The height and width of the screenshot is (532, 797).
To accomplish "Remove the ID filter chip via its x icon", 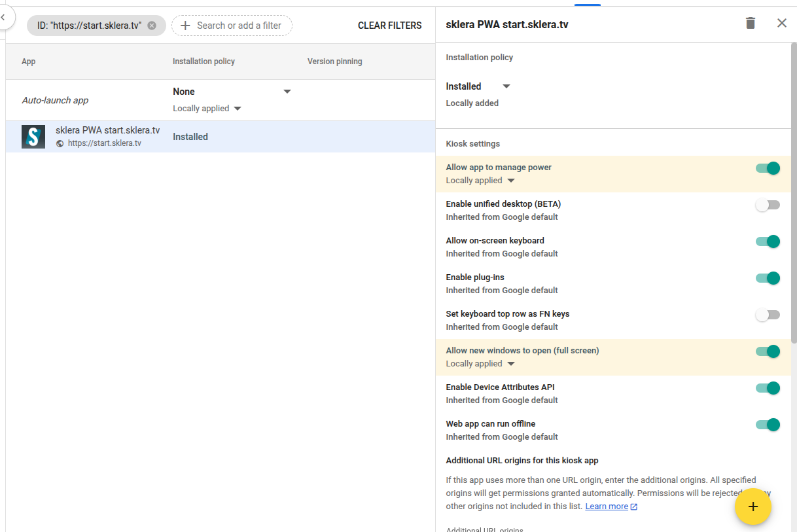I will pyautogui.click(x=152, y=26).
